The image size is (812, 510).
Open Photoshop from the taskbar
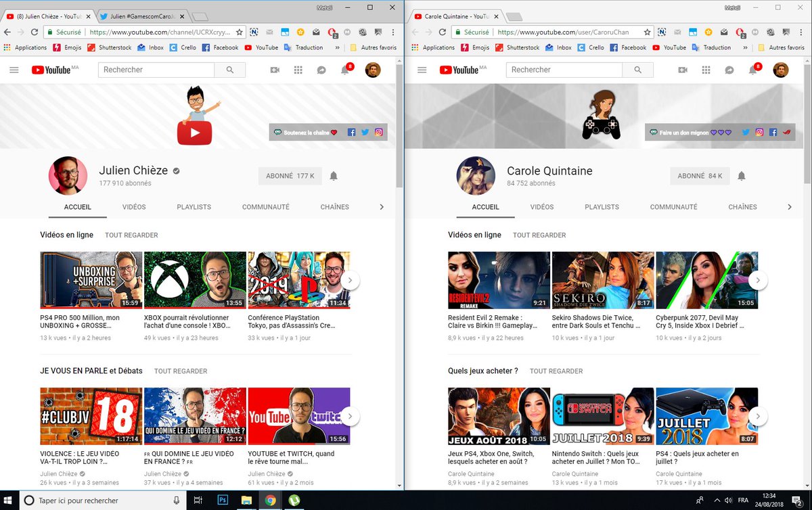[x=221, y=501]
